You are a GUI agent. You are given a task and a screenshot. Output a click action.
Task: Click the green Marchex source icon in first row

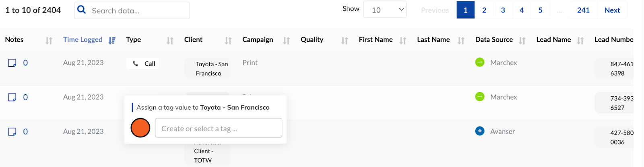(x=480, y=63)
